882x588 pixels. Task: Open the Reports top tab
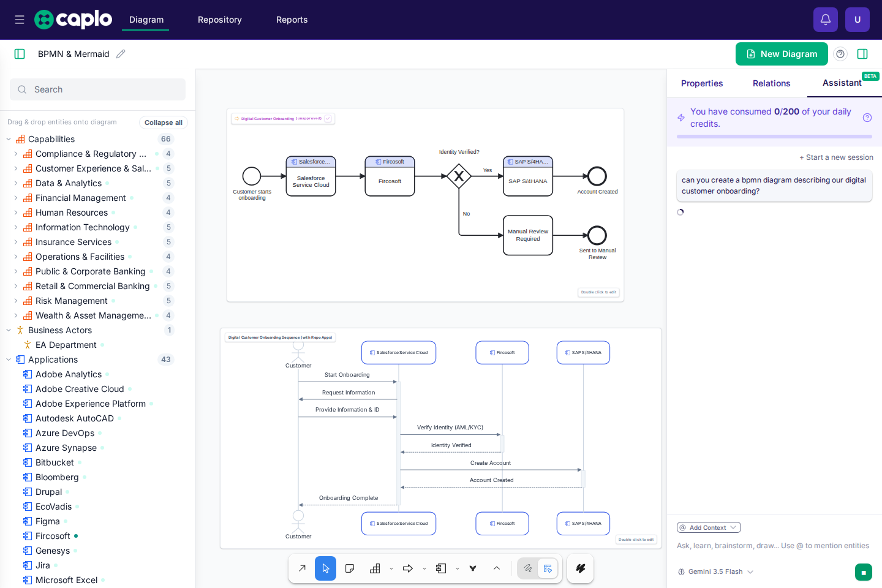292,20
